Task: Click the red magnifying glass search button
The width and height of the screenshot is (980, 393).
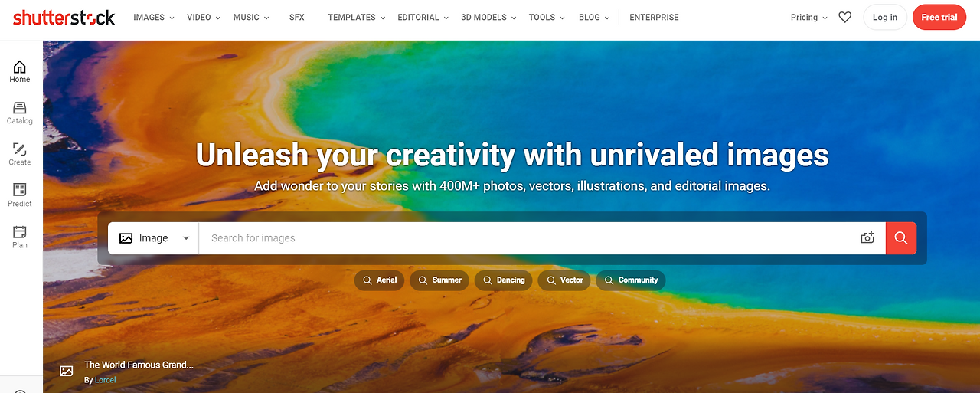Action: [x=901, y=238]
